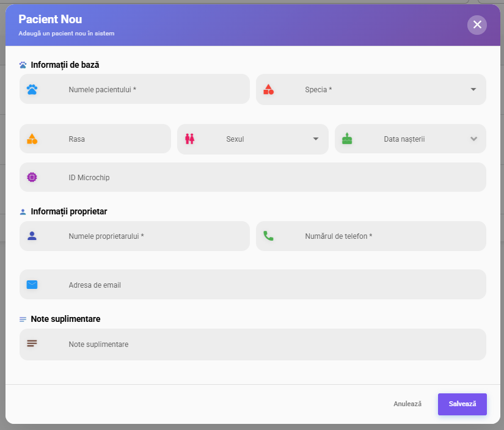Close the Pacient Nou dialog
Viewport: 504px width, 430px height.
point(477,25)
